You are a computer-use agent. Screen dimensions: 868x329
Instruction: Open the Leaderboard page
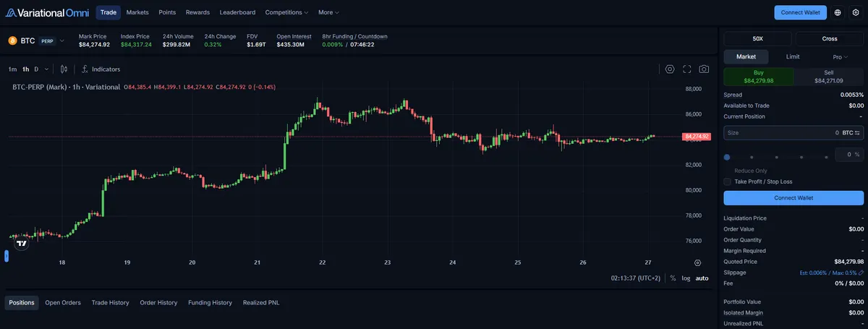[x=237, y=12]
